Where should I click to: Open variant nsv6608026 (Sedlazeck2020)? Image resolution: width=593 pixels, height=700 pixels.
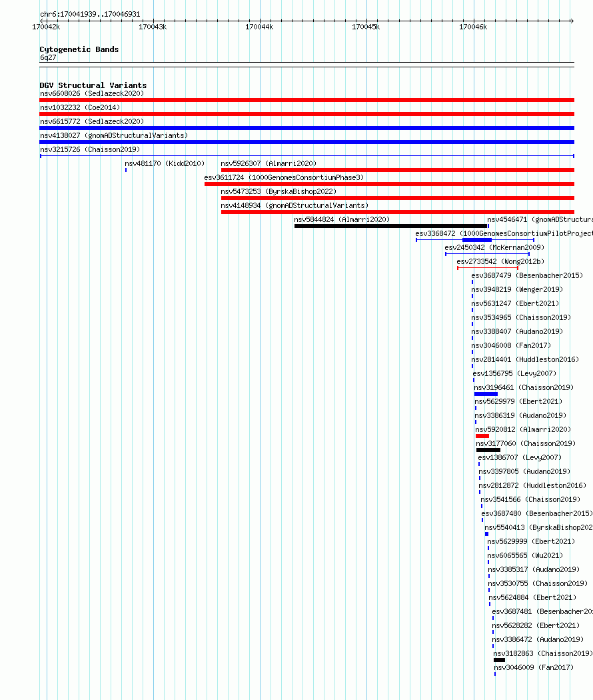point(92,94)
